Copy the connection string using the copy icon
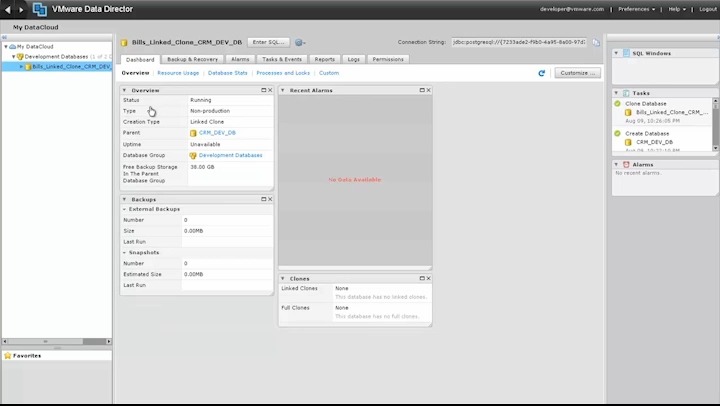720x406 pixels. click(596, 42)
